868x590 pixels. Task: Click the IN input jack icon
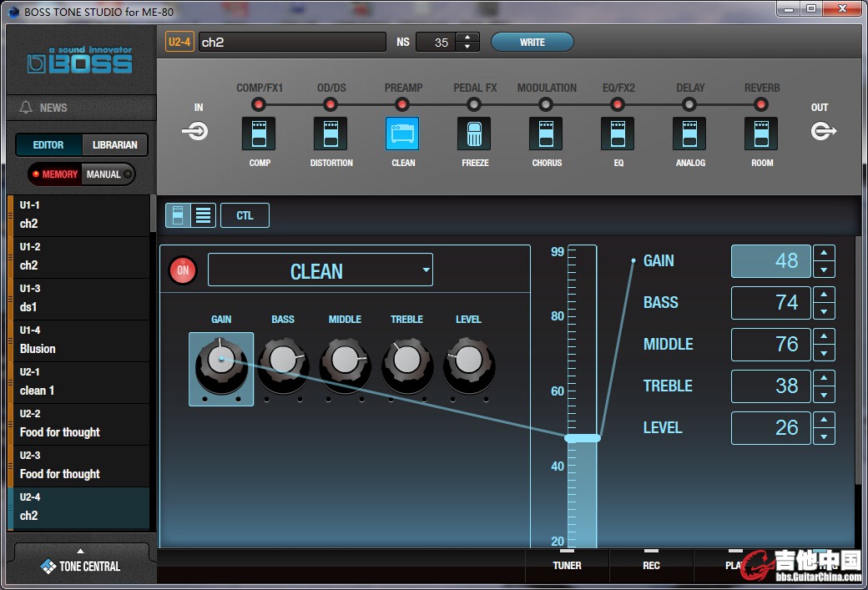pyautogui.click(x=195, y=131)
